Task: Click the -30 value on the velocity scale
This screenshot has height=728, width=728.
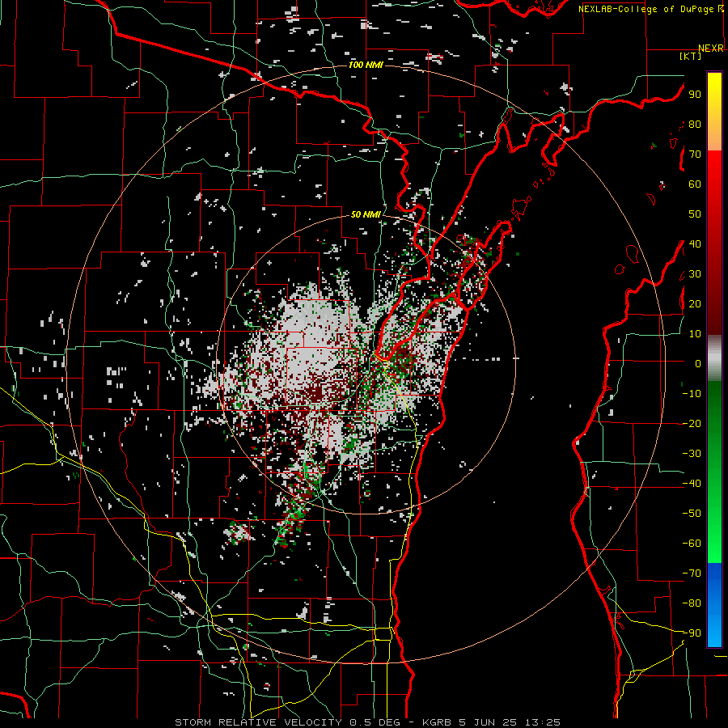Action: (692, 454)
